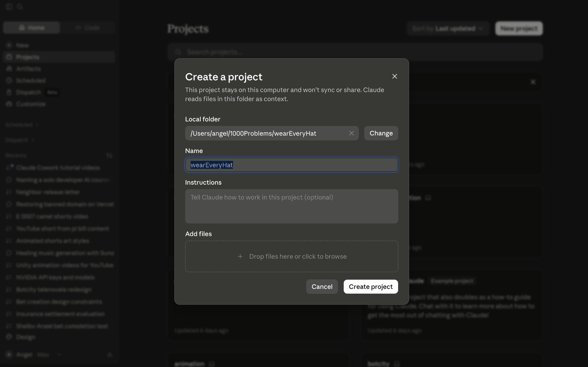Expand the Scheduled section chevron

pyautogui.click(x=37, y=125)
